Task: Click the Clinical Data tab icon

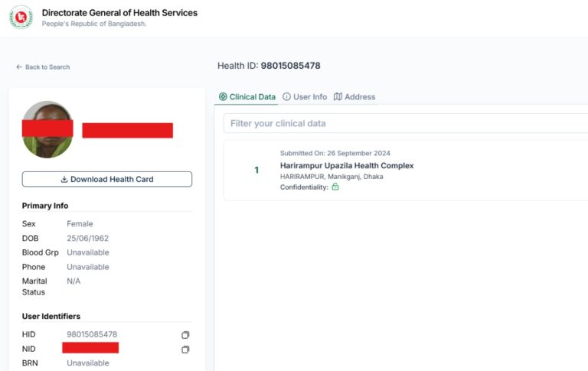Action: [x=223, y=97]
